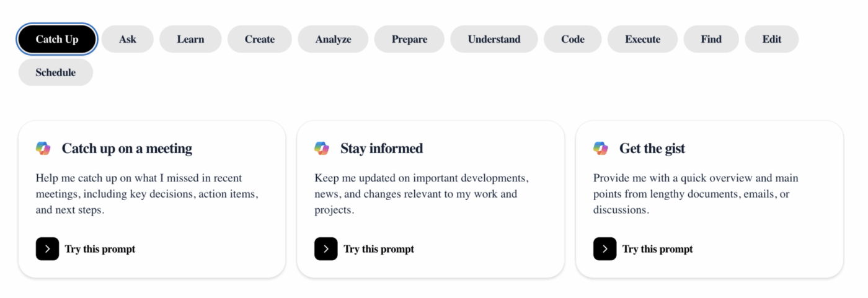Click Try this prompt for Stay informed
Image resolution: width=868 pixels, height=298 pixels.
coord(379,249)
